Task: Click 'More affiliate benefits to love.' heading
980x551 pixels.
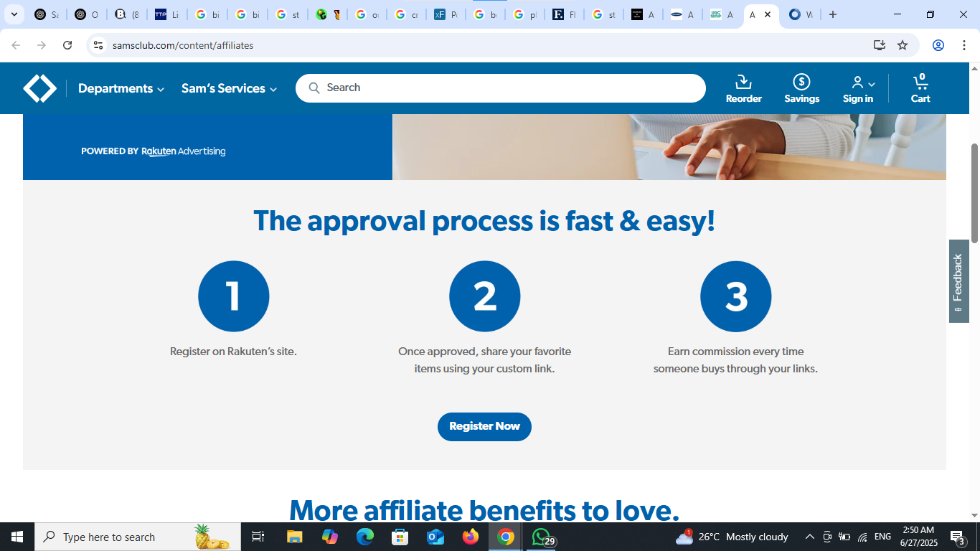Action: coord(484,509)
